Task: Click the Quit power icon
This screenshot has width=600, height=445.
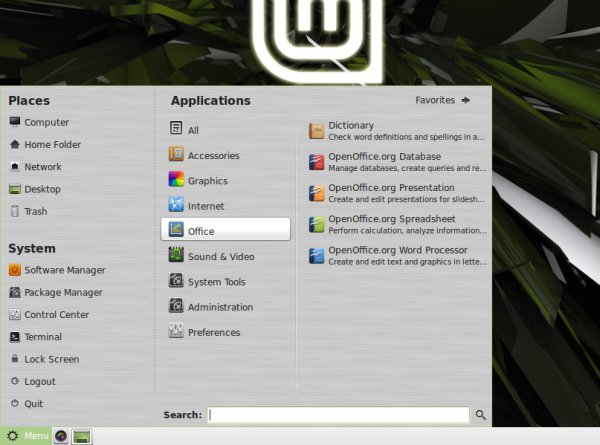Action: pos(15,403)
